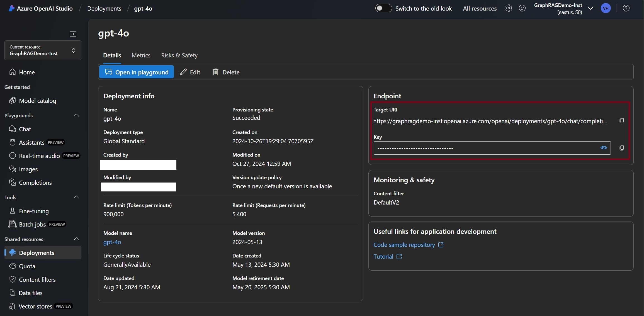
Task: Delete the gpt-4o deployment
Action: pos(226,72)
